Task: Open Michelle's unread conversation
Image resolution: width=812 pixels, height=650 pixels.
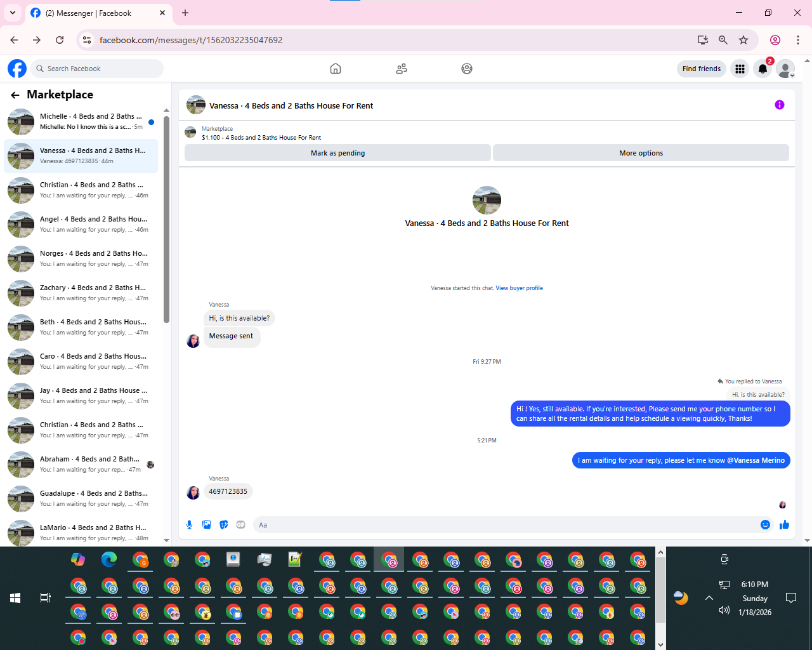Action: 81,121
